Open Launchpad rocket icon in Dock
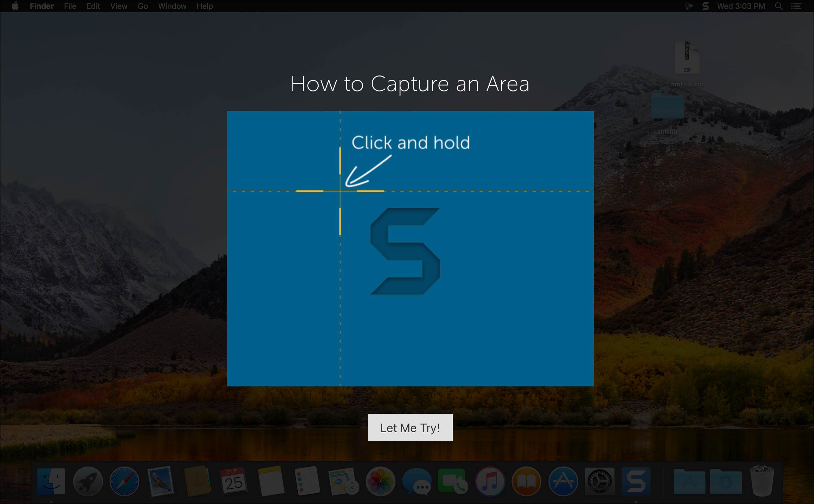 (x=88, y=481)
